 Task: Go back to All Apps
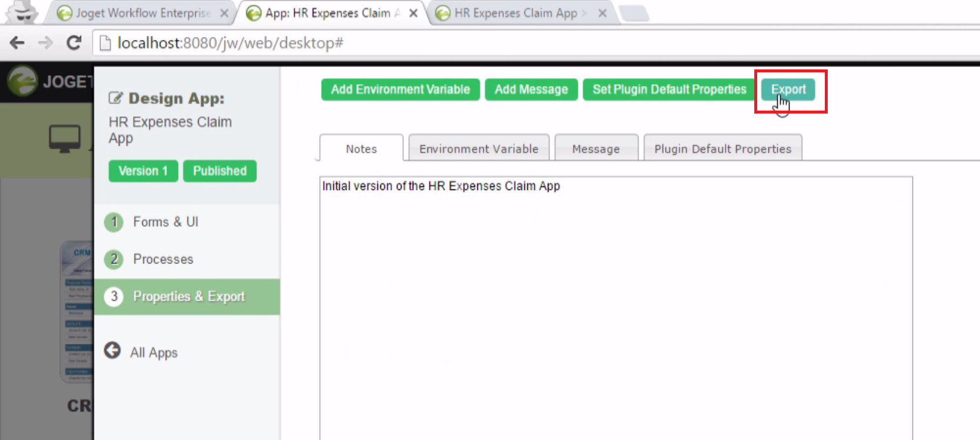pos(154,352)
